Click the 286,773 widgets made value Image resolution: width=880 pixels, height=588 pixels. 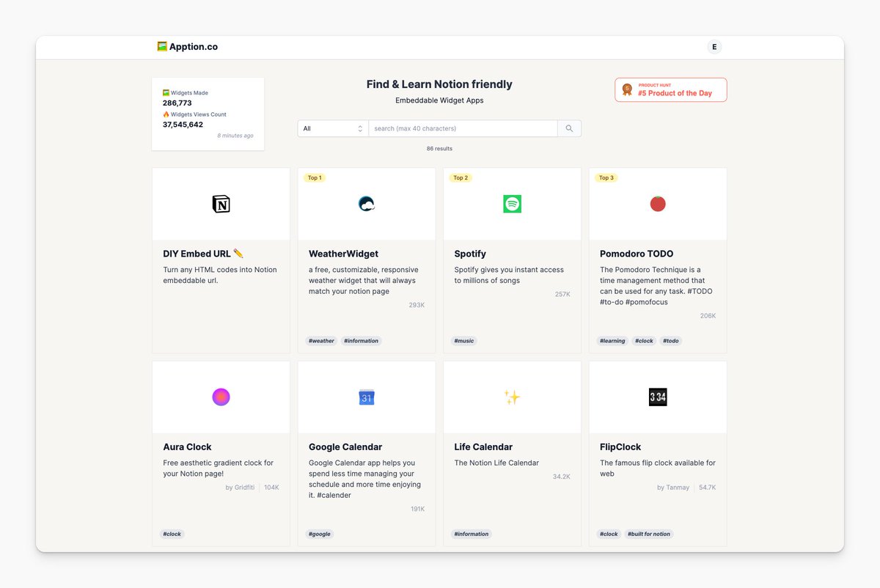point(177,103)
